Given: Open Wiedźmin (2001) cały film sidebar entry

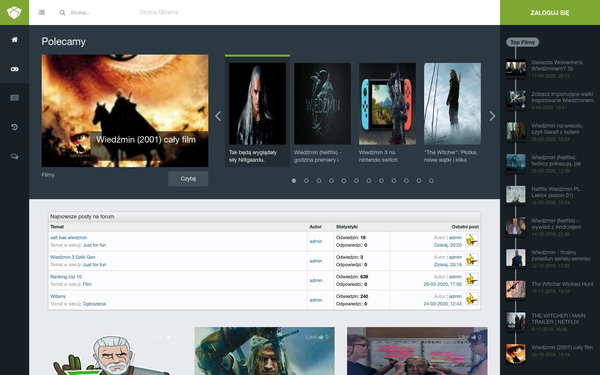Looking at the screenshot, I should [562, 347].
